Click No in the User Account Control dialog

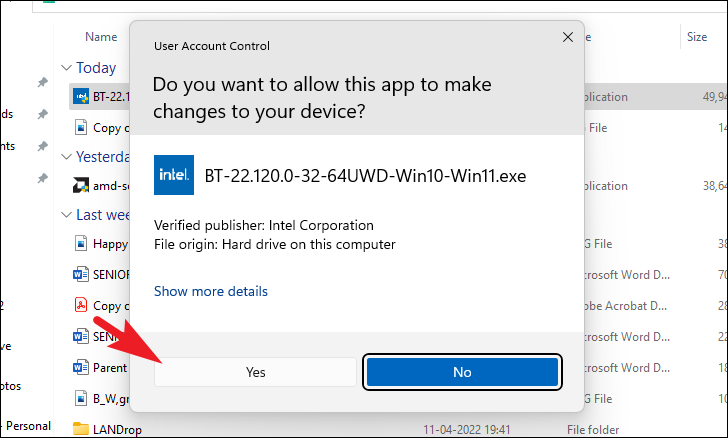point(462,372)
